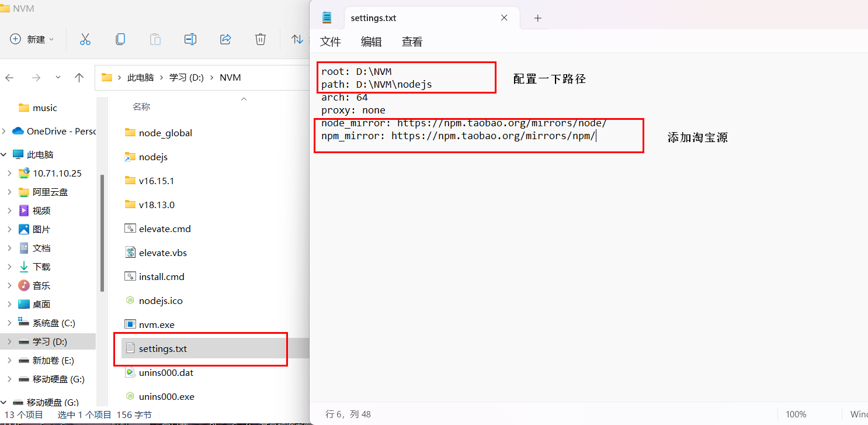Open the 文件 menu in Notepad
868x425 pixels.
click(331, 42)
